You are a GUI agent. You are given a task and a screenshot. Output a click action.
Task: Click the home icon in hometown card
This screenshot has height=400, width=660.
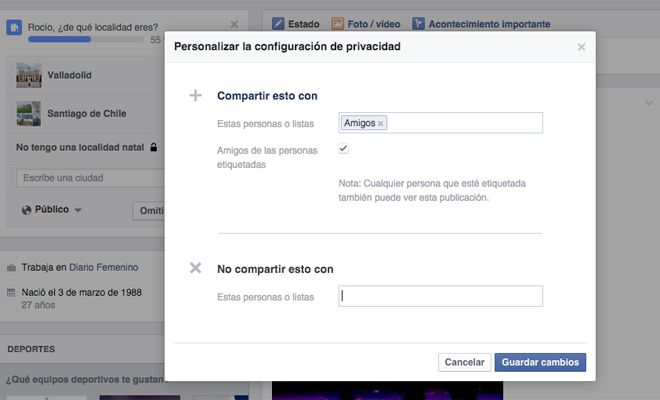(x=14, y=28)
